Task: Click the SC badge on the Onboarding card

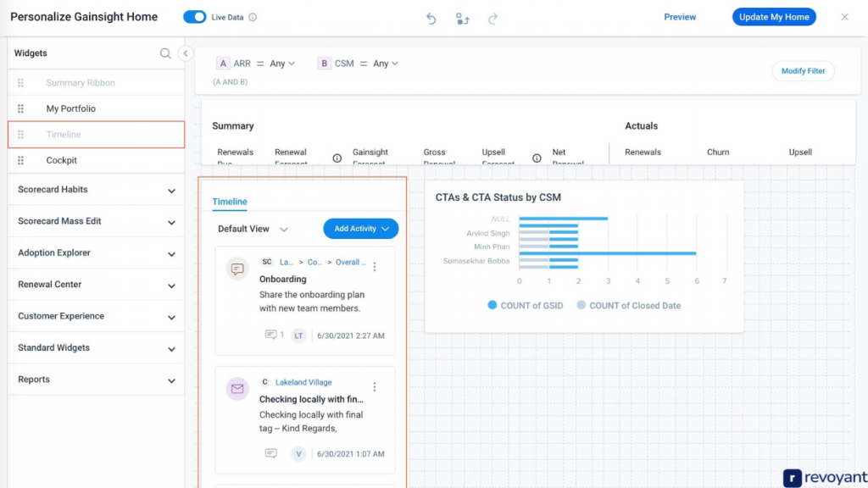Action: coord(267,262)
